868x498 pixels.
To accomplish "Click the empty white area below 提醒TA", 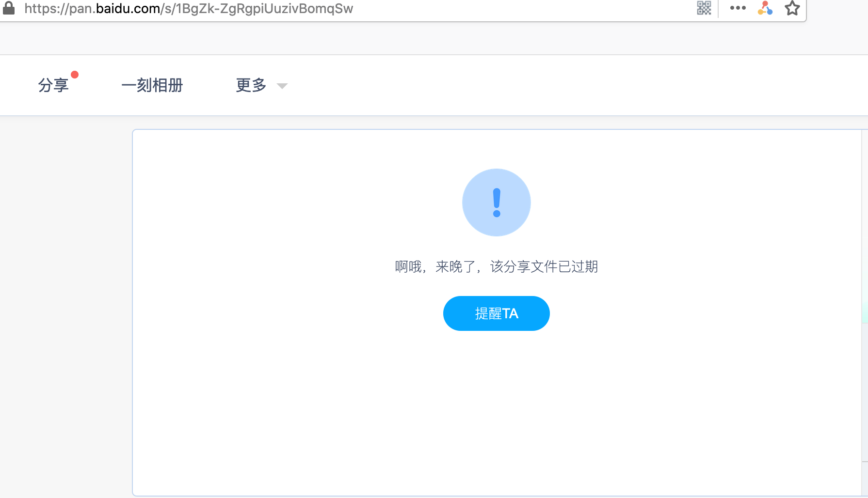I will pyautogui.click(x=497, y=412).
